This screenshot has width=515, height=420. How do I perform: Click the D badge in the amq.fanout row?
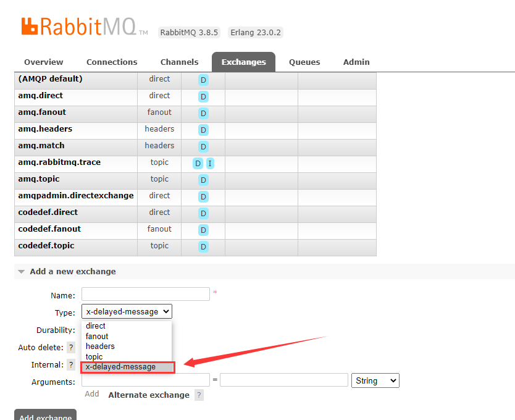[x=203, y=114]
